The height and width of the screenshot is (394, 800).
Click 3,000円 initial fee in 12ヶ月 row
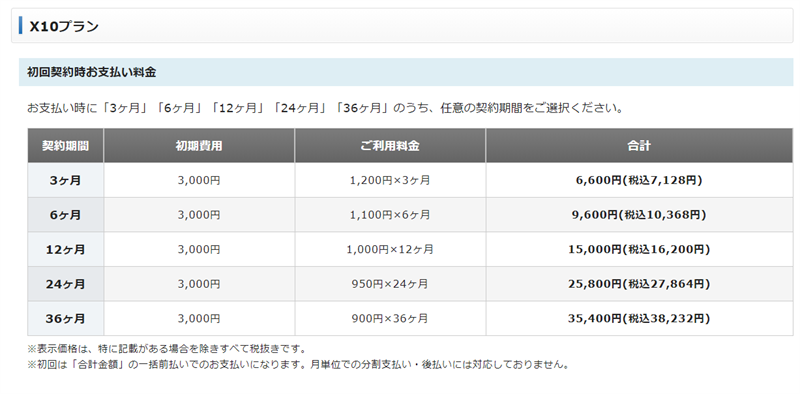click(x=199, y=250)
